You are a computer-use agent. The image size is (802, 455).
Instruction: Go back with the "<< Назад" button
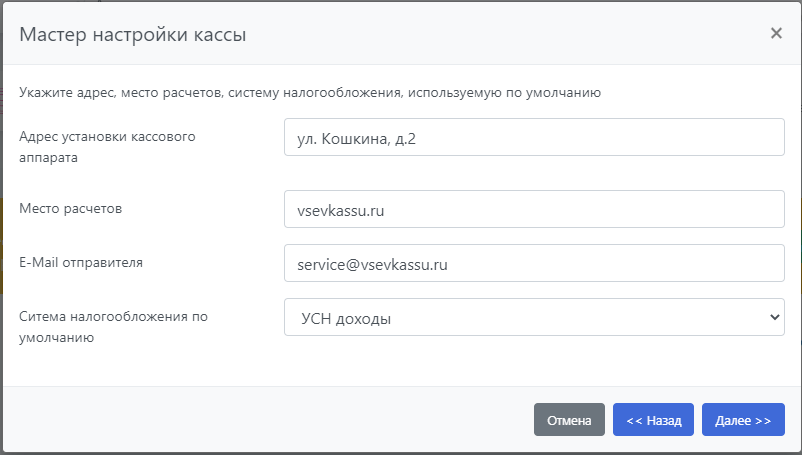653,421
